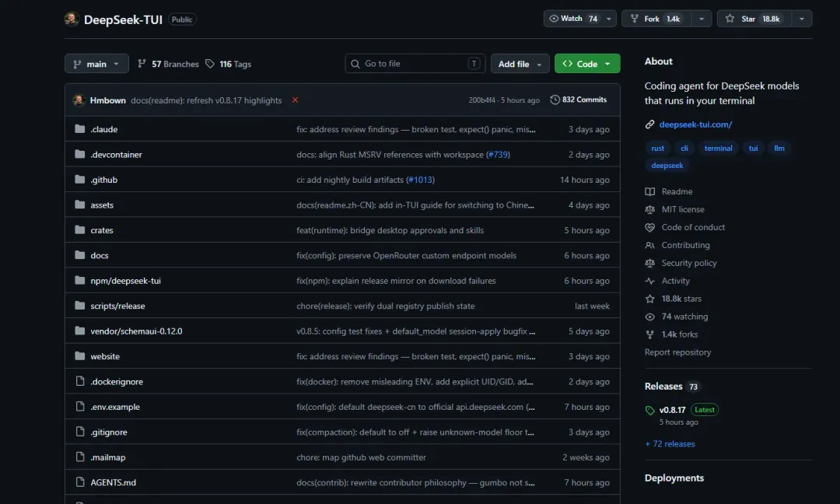Image resolution: width=840 pixels, height=504 pixels.
Task: Fork the DeepSeek-TUI repository
Action: [656, 19]
